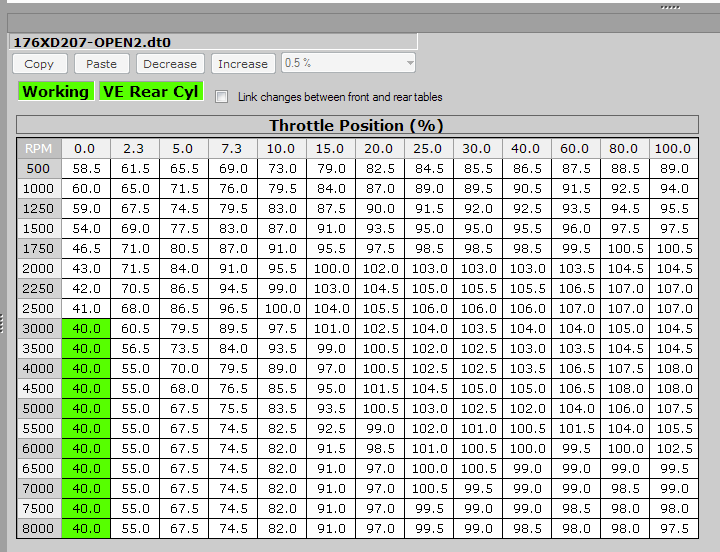Select the VE Rear Cyl tab
This screenshot has height=552, width=720.
pos(151,91)
